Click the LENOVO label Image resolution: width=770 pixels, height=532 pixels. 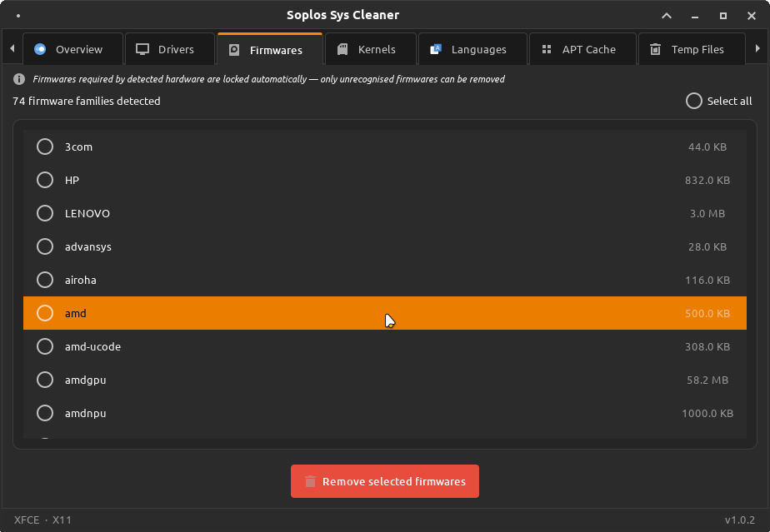(x=87, y=213)
